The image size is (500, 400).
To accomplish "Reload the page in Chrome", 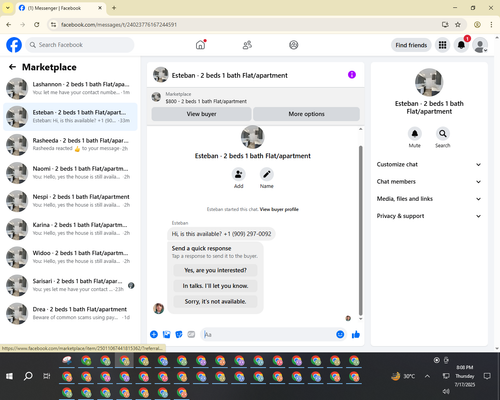I will pyautogui.click(x=37, y=25).
